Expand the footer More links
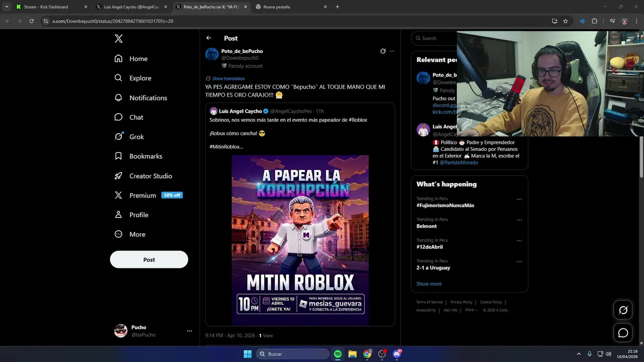The image size is (644, 362). coord(471,310)
